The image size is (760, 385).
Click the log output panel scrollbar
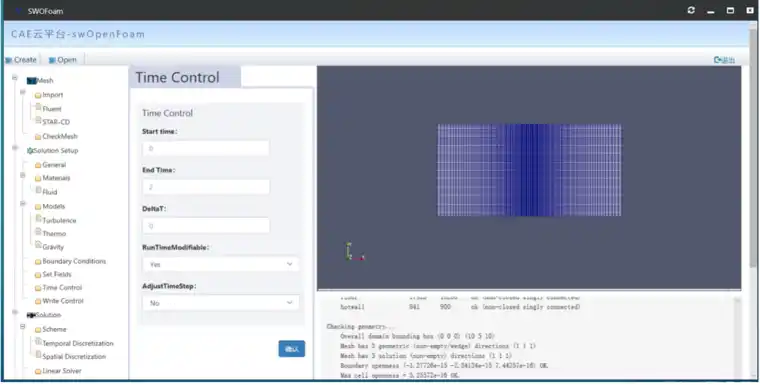click(737, 337)
